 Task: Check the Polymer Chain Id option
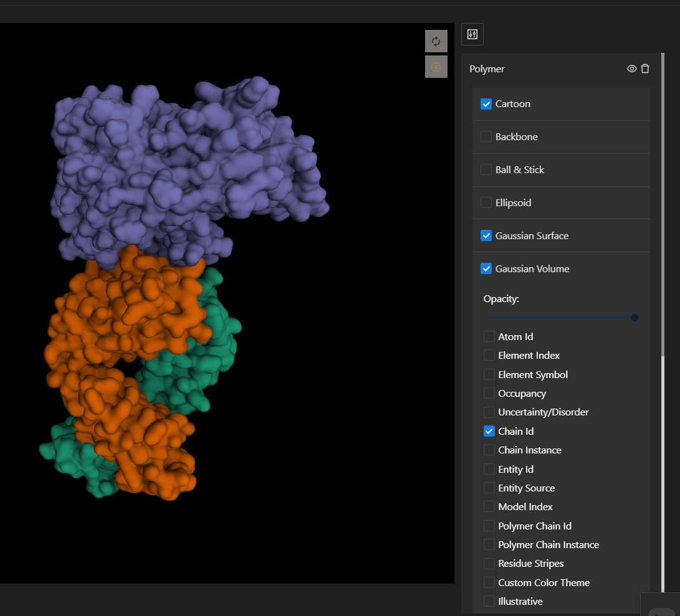click(x=489, y=526)
